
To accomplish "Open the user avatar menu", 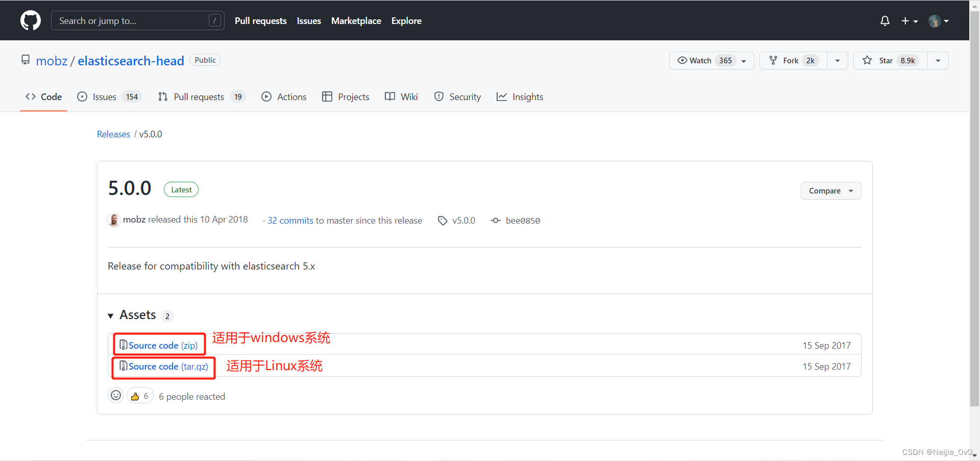I will click(x=939, y=21).
